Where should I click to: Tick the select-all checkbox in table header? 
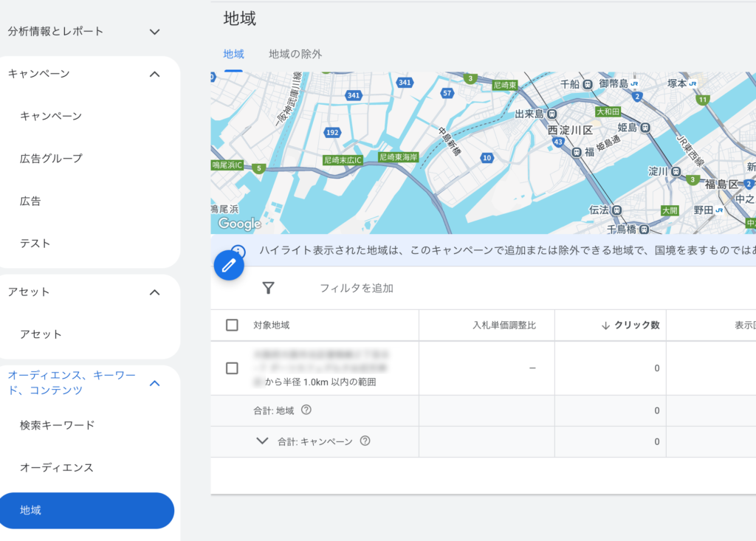pyautogui.click(x=232, y=325)
